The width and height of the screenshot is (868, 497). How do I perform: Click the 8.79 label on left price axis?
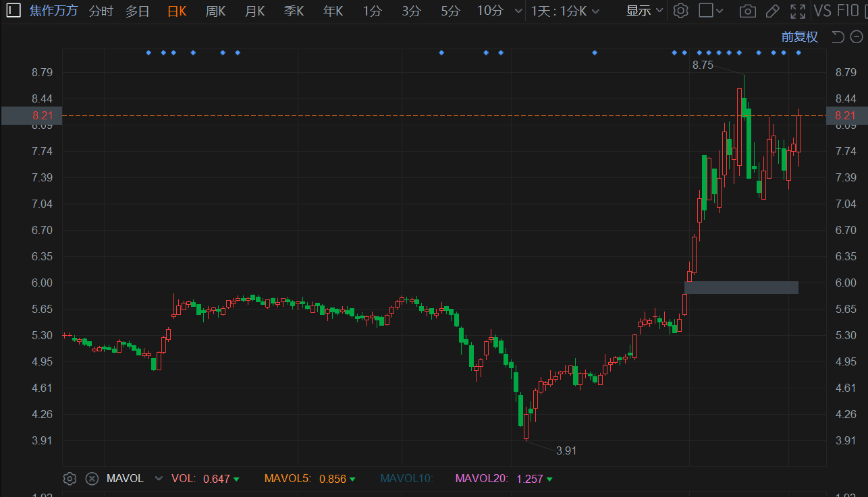coord(43,72)
